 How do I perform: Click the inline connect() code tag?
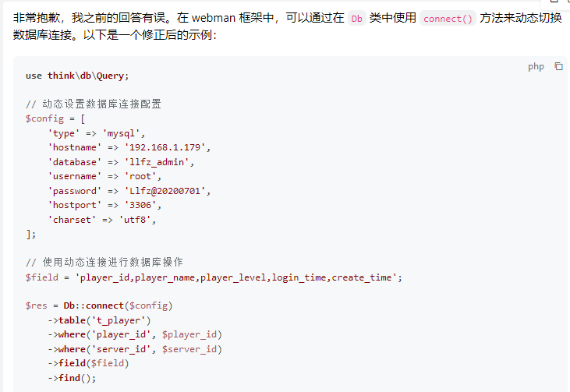(x=448, y=19)
